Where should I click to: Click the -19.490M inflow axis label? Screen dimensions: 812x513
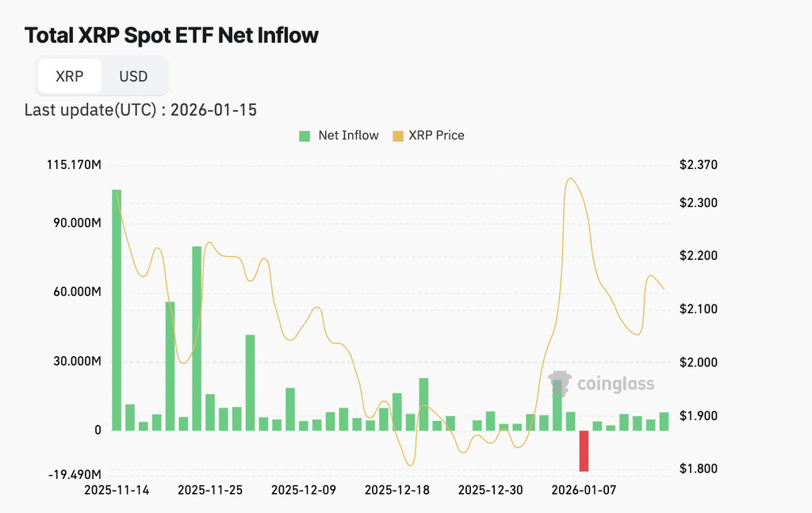pyautogui.click(x=75, y=474)
